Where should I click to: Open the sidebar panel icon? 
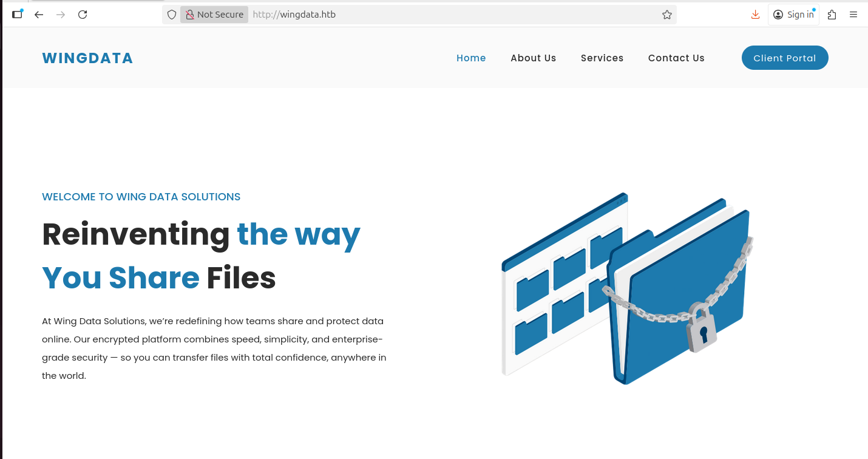pos(17,15)
